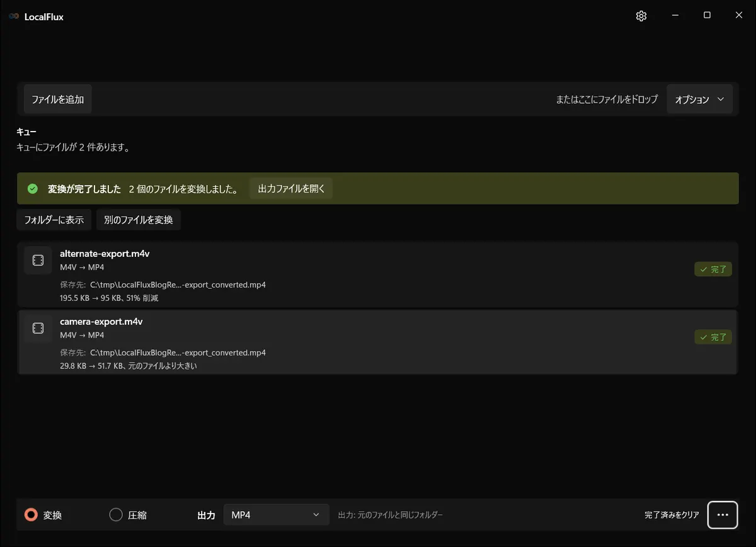The image size is (756, 547).
Task: Click the video file icon for camera-export.m4v
Action: pos(38,328)
